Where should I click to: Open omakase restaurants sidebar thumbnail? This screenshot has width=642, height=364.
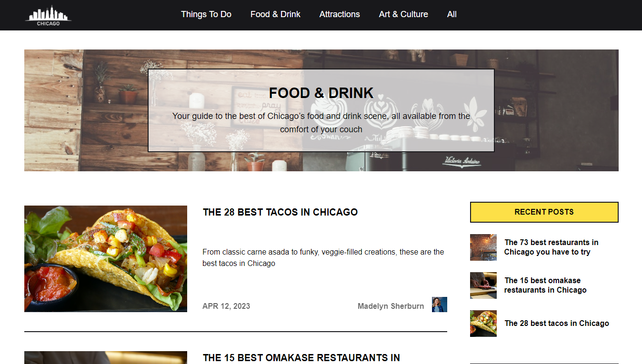483,285
